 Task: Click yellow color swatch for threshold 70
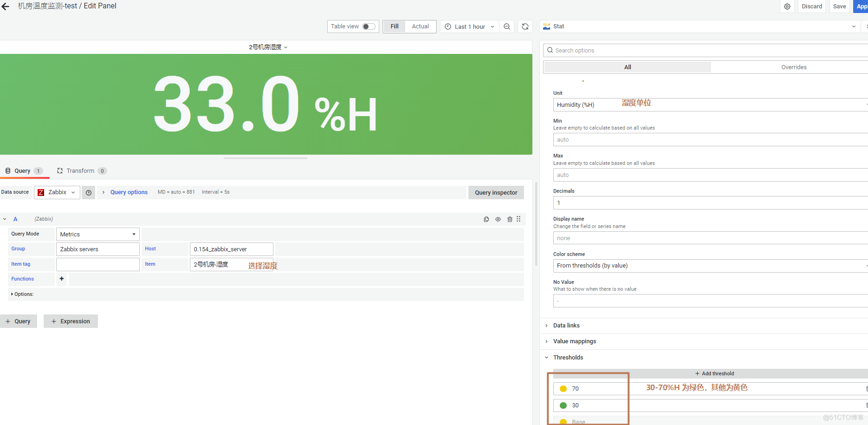click(x=563, y=389)
